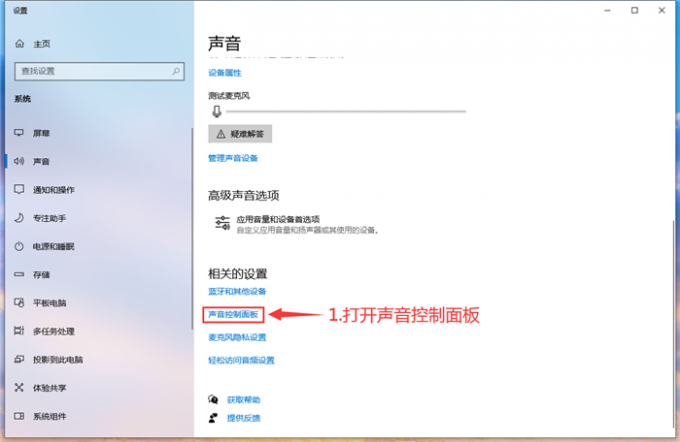Click the 获取帮助 chat bubble icon
Screen dimensions: 680x442
[213, 399]
